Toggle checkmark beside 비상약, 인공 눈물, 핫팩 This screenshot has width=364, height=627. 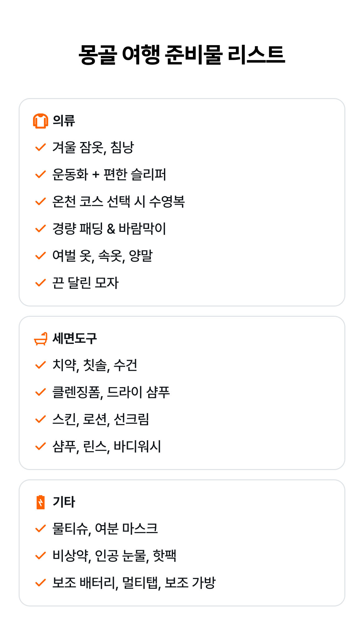tap(40, 556)
